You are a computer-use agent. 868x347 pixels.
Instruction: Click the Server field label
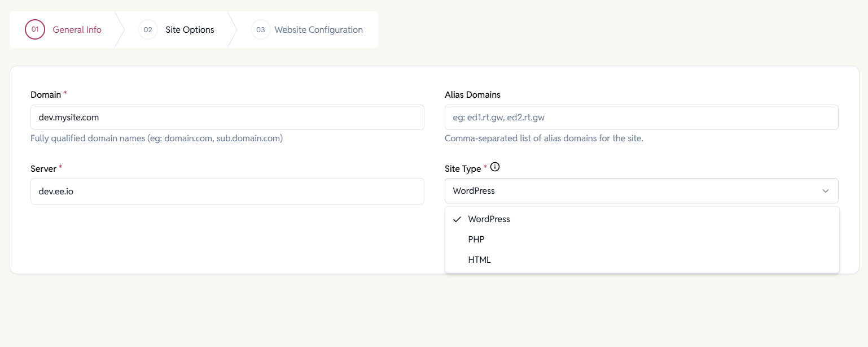tap(43, 168)
